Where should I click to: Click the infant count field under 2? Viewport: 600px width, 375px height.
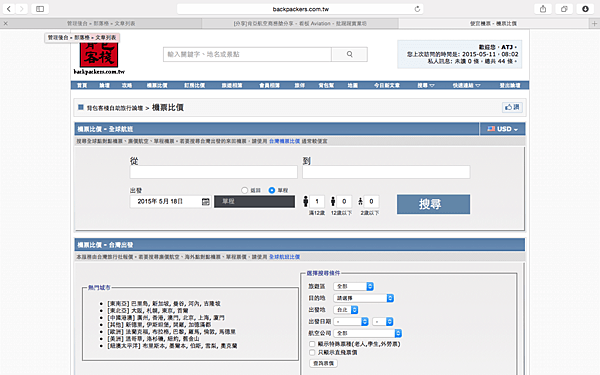coord(371,201)
